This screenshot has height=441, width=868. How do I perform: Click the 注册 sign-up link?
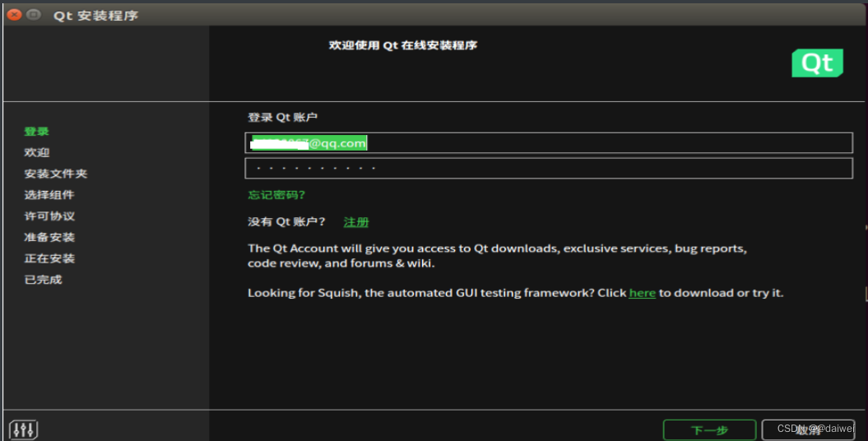356,222
